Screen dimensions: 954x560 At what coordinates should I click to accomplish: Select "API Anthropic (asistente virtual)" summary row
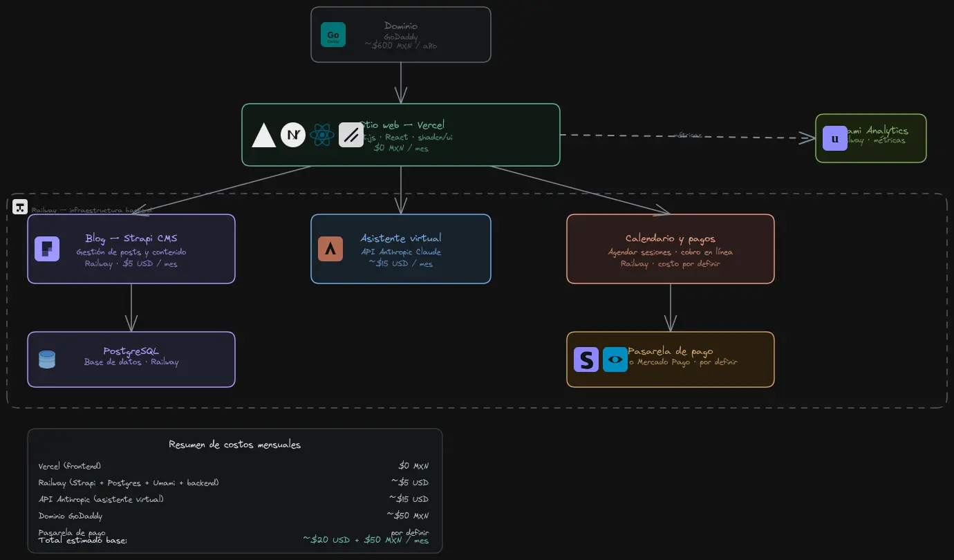coord(101,499)
